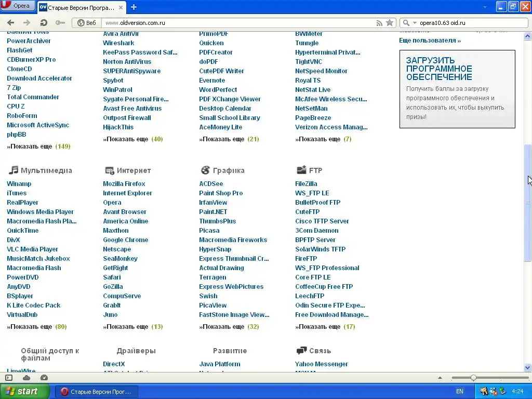Click the Opera menu button
The width and height of the screenshot is (532, 399).
point(18,5)
